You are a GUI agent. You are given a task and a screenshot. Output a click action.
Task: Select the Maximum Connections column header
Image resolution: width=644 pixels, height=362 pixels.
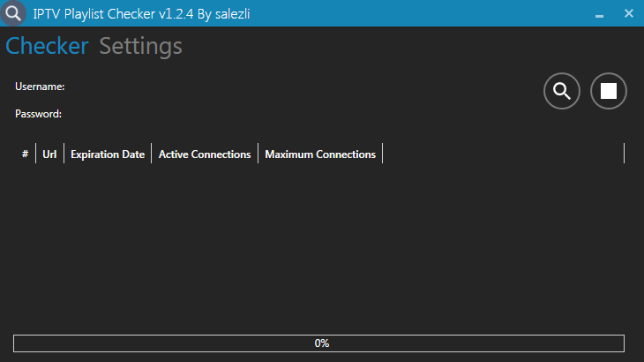pyautogui.click(x=320, y=155)
